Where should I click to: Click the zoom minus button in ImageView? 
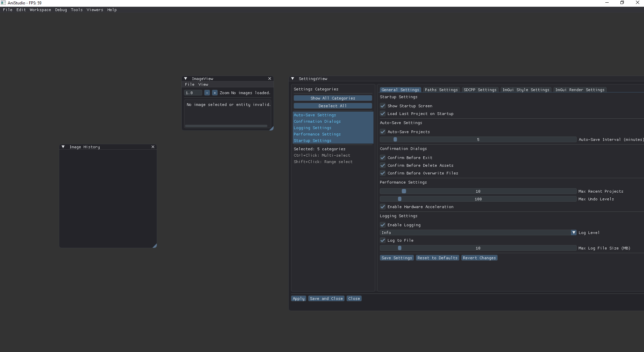[x=207, y=93]
